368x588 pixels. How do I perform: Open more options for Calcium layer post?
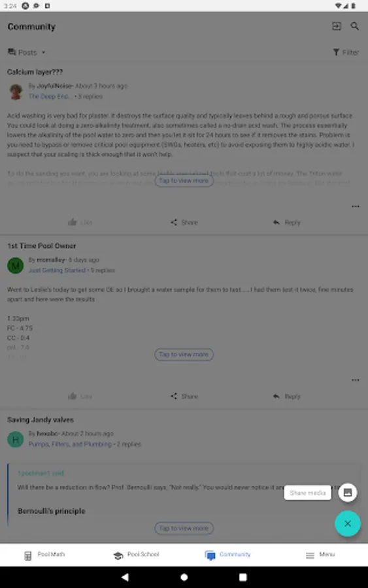[355, 206]
